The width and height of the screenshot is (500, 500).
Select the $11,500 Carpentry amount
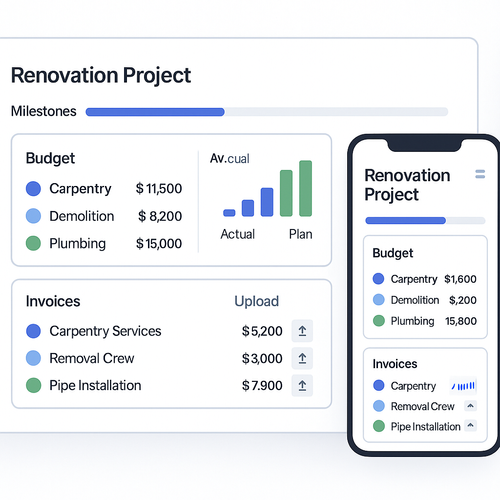click(159, 189)
